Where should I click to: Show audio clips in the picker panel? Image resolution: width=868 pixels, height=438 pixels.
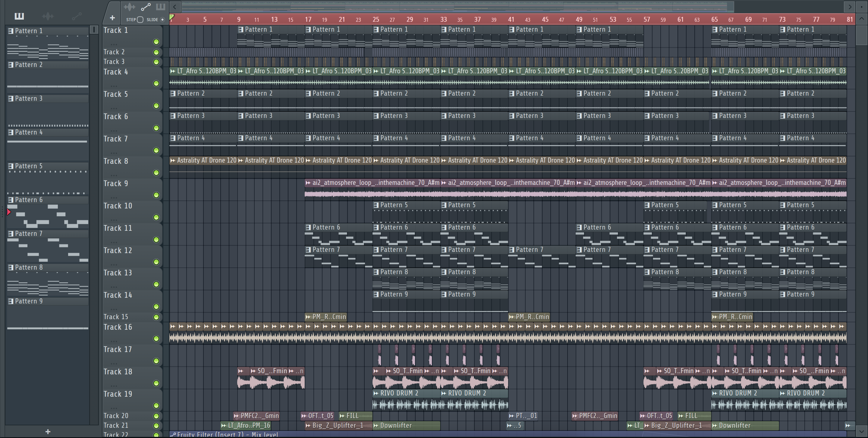point(48,16)
